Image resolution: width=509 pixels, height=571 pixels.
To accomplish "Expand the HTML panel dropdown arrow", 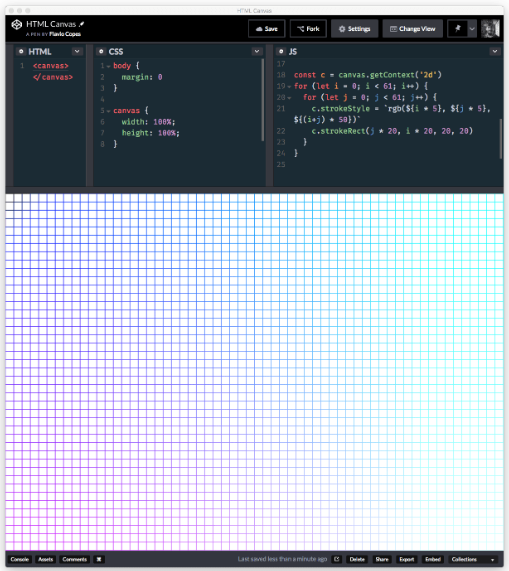I will [77, 51].
